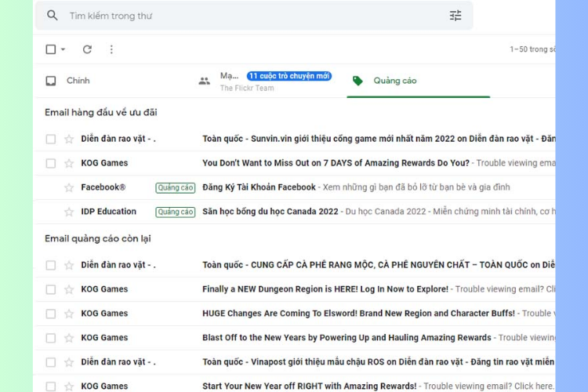Screen dimensions: 588x392
Task: Click the 11 cuộc trò chuyện mới badge
Action: 289,76
